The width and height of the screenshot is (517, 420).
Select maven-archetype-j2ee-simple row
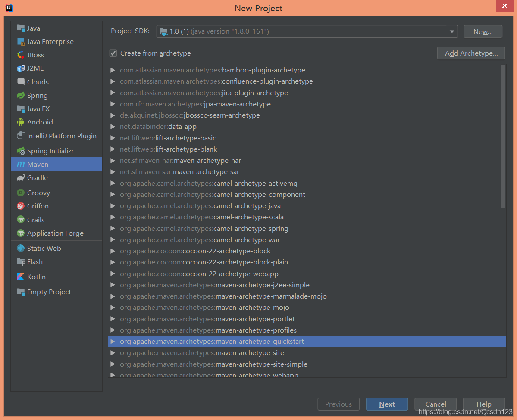[x=307, y=285]
